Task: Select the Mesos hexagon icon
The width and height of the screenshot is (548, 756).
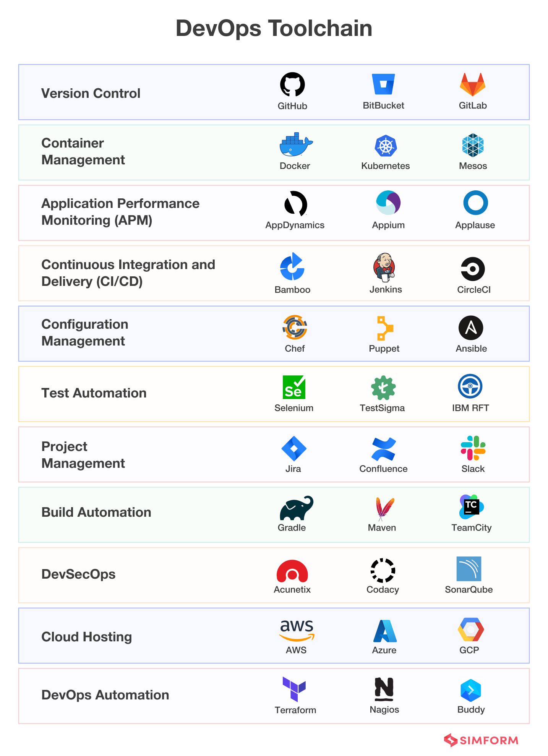Action: click(x=473, y=145)
